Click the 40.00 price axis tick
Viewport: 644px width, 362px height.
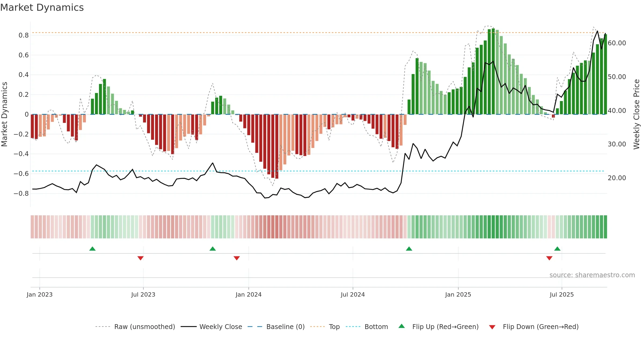[617, 110]
